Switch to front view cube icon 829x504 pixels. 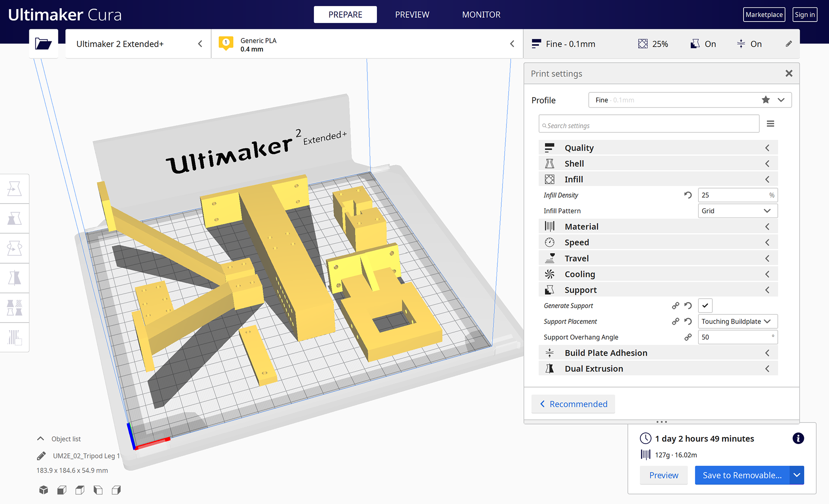click(62, 490)
